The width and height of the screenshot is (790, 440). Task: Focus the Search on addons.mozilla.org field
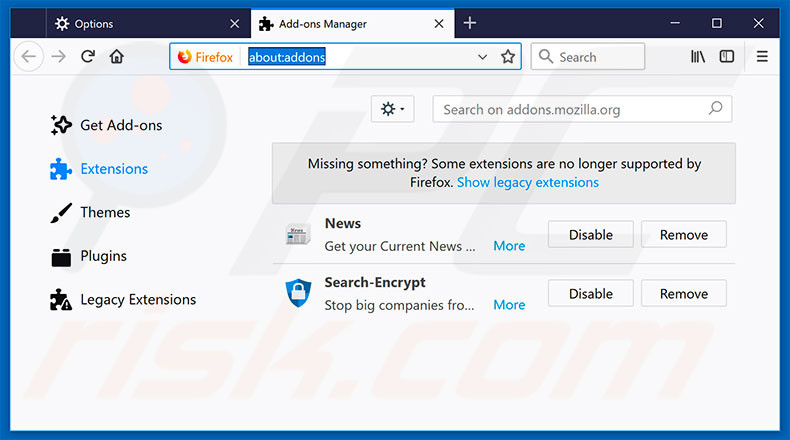click(x=582, y=109)
